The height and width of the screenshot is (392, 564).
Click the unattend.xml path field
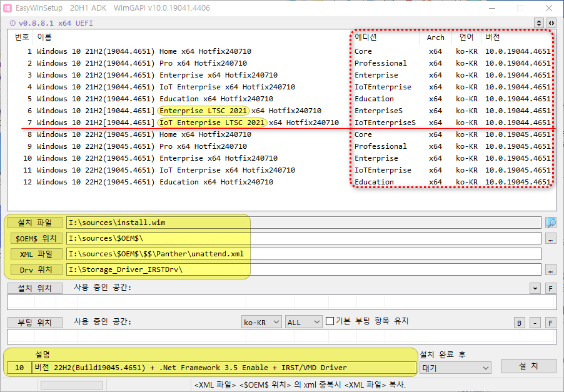(304, 254)
